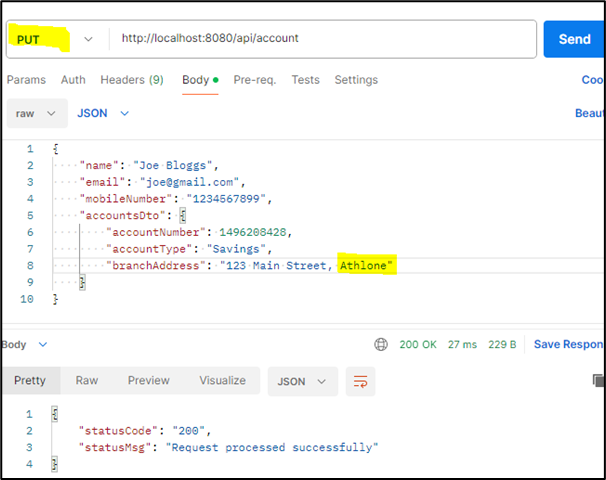Open the Pre-req. tab
The image size is (606, 480).
click(x=256, y=80)
